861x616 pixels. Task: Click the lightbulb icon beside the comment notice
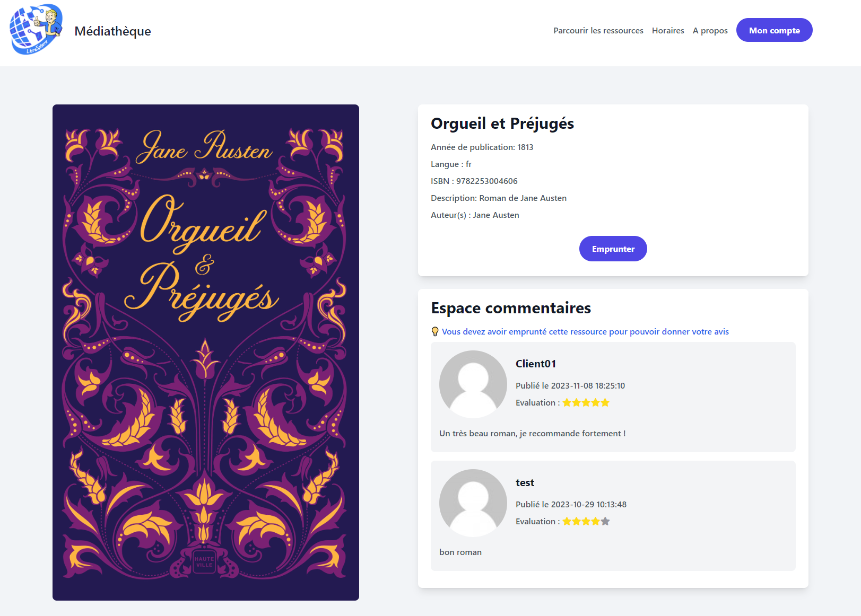(x=435, y=331)
